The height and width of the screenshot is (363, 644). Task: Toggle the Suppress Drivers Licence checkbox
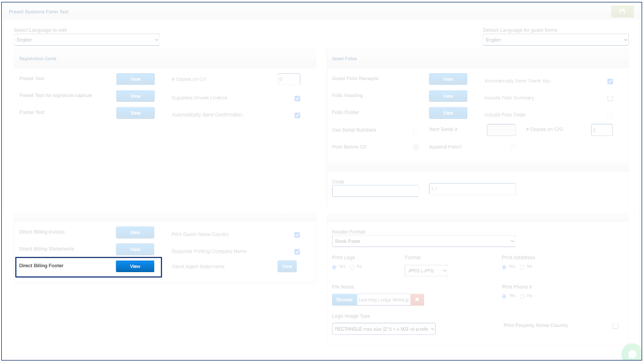tap(297, 98)
